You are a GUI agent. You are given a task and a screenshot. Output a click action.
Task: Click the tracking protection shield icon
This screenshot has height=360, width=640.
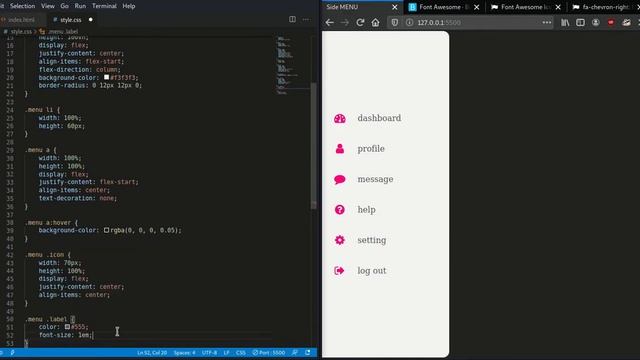click(x=395, y=22)
